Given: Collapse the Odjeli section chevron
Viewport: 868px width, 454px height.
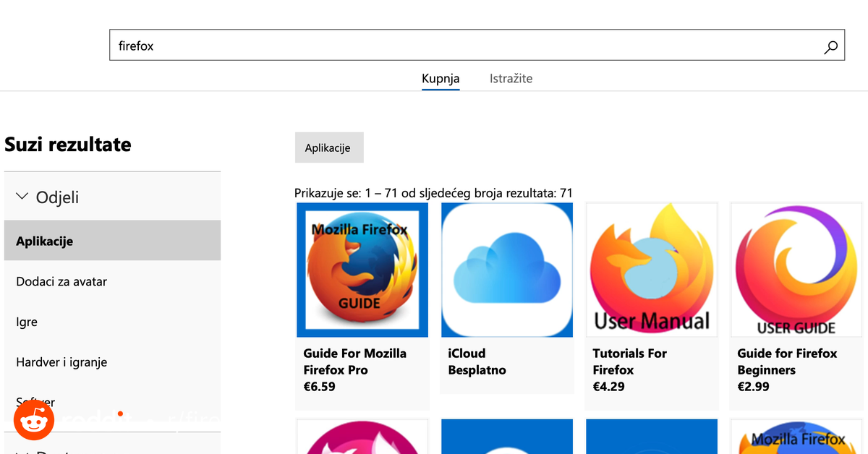Looking at the screenshot, I should [x=22, y=197].
